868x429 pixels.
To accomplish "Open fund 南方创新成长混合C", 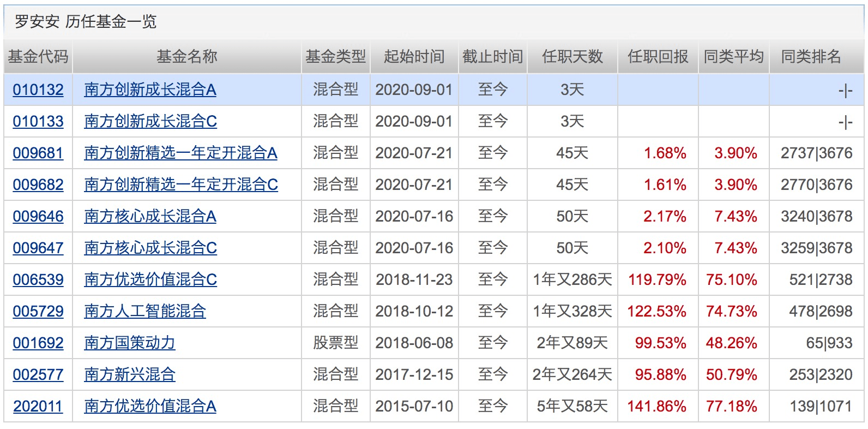I will pos(150,121).
